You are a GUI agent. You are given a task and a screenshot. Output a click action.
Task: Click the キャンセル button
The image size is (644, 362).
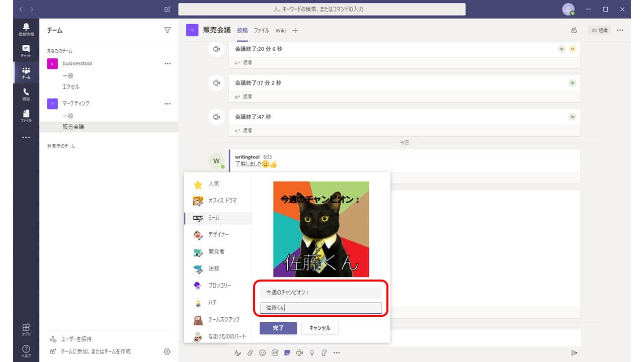(319, 328)
